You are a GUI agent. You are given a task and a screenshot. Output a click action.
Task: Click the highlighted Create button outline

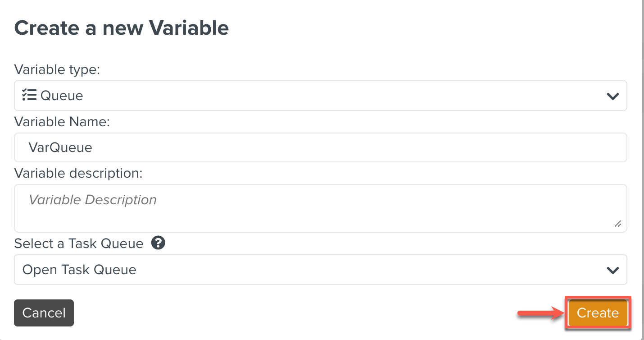point(598,312)
